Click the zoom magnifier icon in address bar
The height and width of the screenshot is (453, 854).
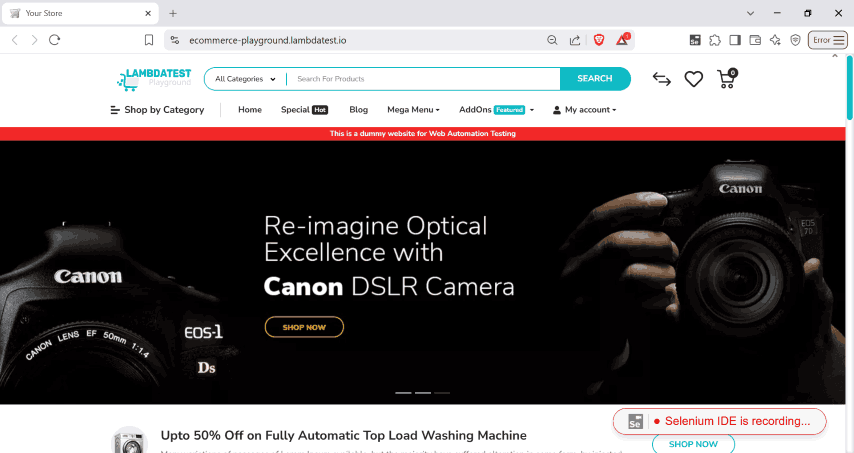coord(552,40)
